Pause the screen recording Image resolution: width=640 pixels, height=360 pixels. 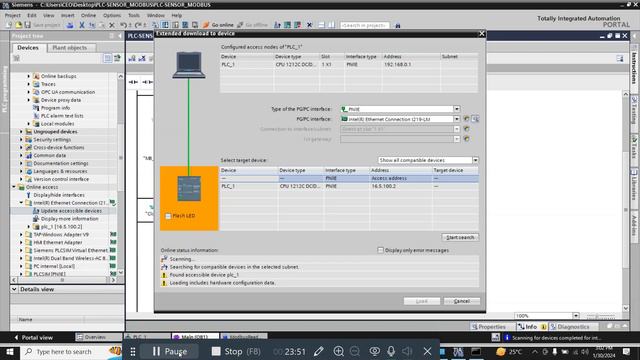[x=170, y=351]
